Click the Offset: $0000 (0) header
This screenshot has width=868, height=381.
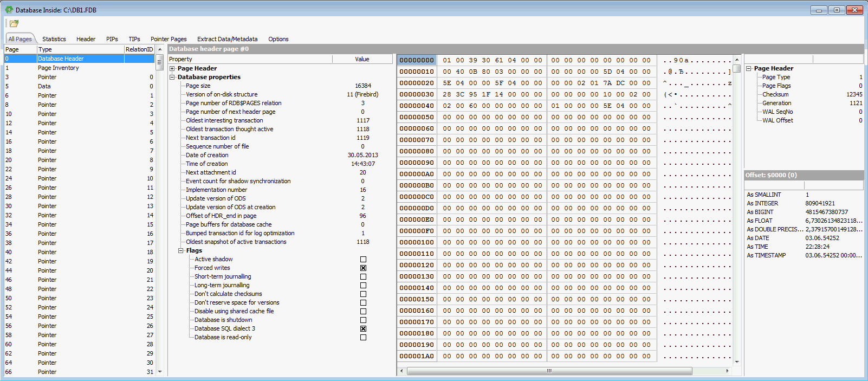point(804,175)
